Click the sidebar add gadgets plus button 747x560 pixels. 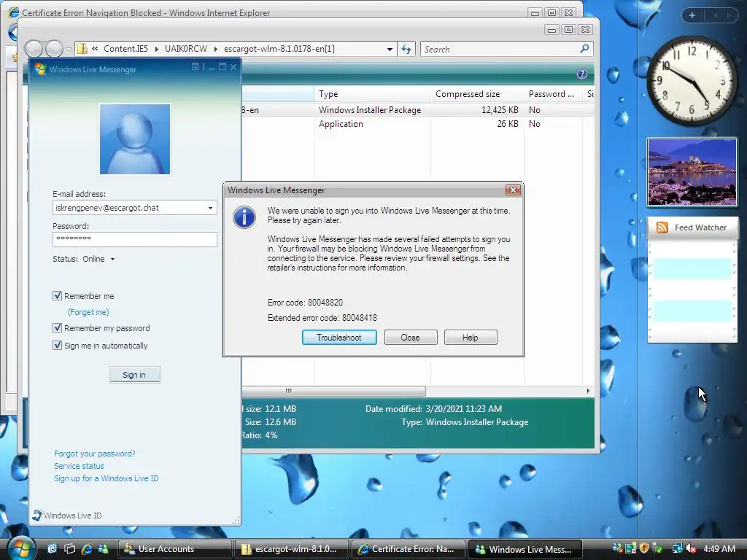[692, 15]
